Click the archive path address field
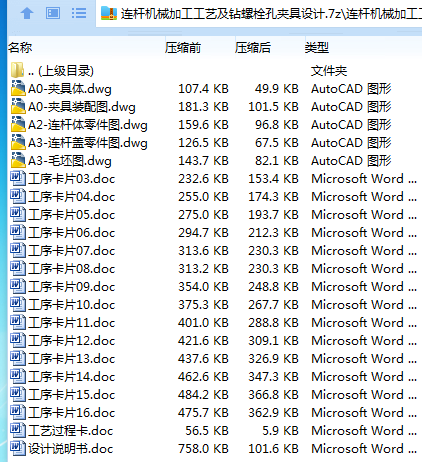The height and width of the screenshot is (462, 422). click(259, 14)
